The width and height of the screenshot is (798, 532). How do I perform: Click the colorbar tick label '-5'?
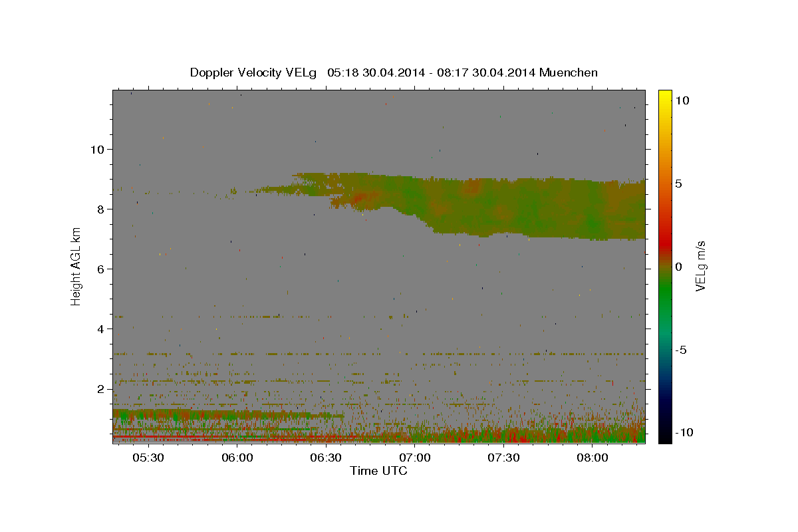(x=681, y=350)
